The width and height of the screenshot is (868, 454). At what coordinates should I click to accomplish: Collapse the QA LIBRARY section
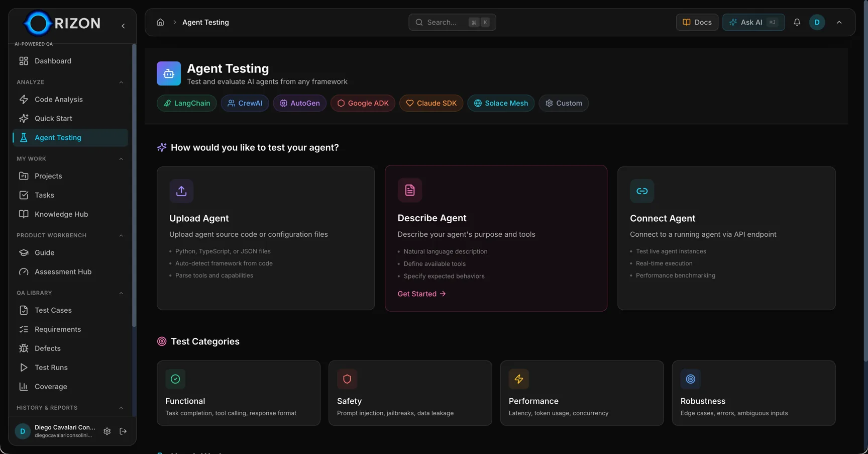[121, 293]
